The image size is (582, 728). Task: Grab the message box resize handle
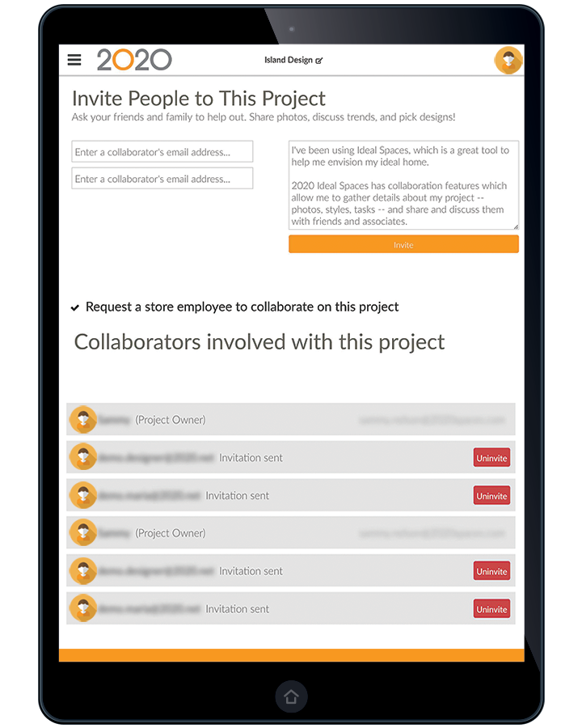point(516,226)
